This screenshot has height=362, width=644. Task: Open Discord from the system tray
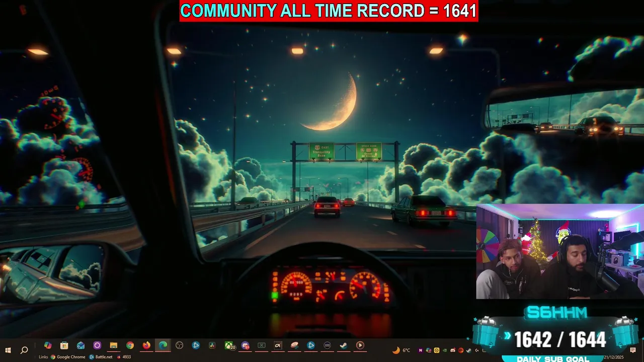click(x=453, y=350)
